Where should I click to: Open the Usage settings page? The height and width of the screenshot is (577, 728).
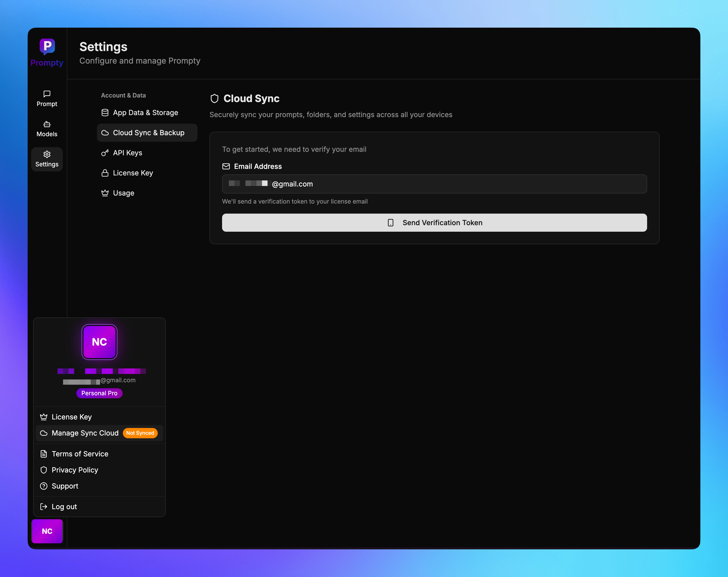tap(123, 193)
